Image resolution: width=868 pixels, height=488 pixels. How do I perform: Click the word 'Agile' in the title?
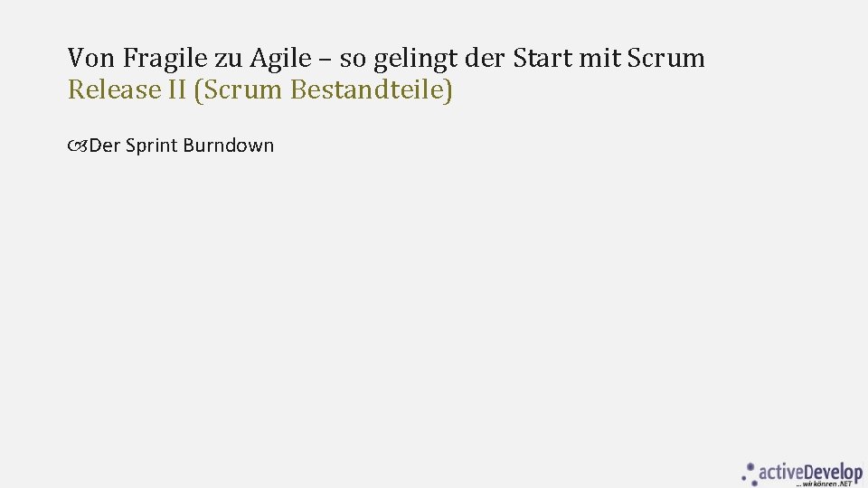[280, 59]
